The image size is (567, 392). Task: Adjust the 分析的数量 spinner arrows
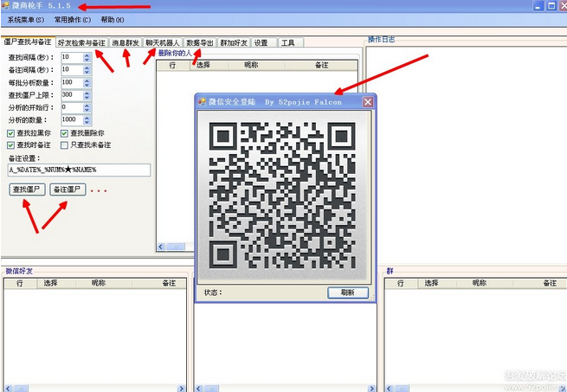[x=87, y=120]
